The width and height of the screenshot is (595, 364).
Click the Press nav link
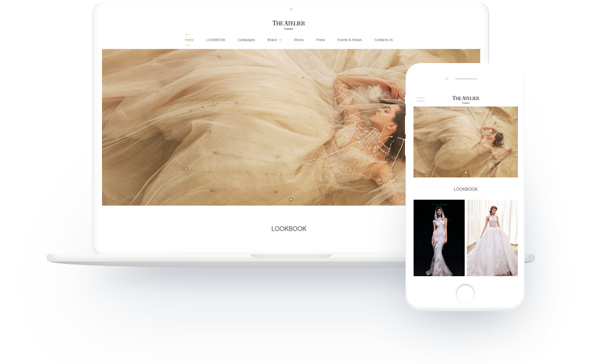(321, 40)
